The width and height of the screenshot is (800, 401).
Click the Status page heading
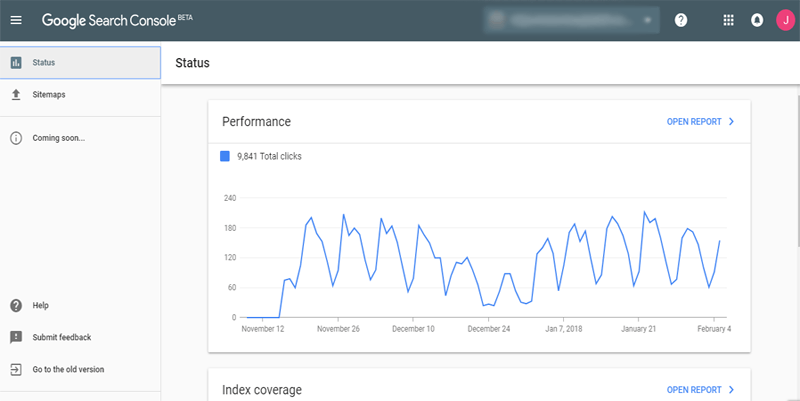(x=192, y=63)
